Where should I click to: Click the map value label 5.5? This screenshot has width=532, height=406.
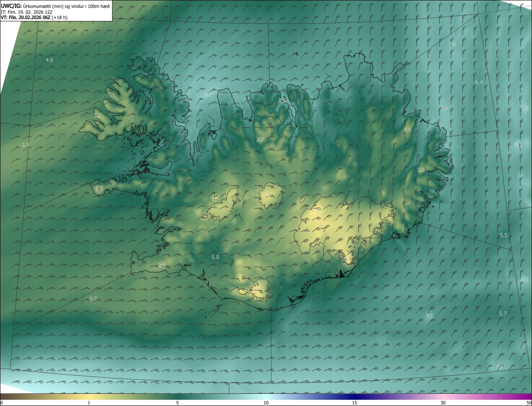coord(503,235)
